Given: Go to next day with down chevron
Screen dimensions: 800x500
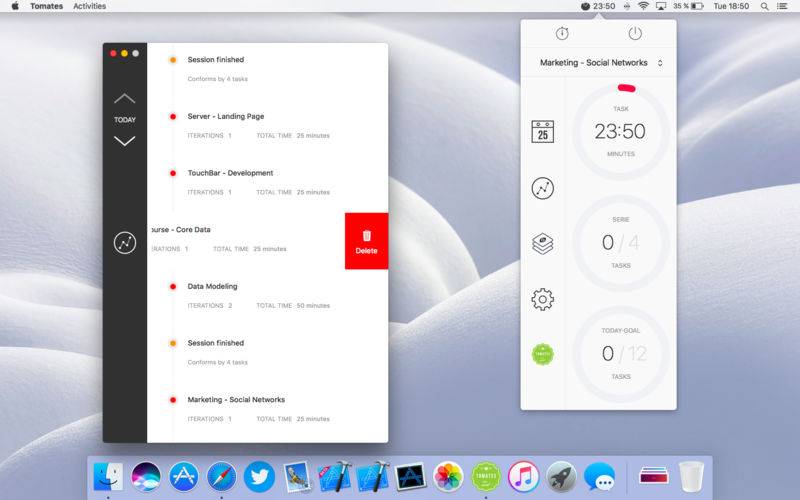Looking at the screenshot, I should 124,141.
